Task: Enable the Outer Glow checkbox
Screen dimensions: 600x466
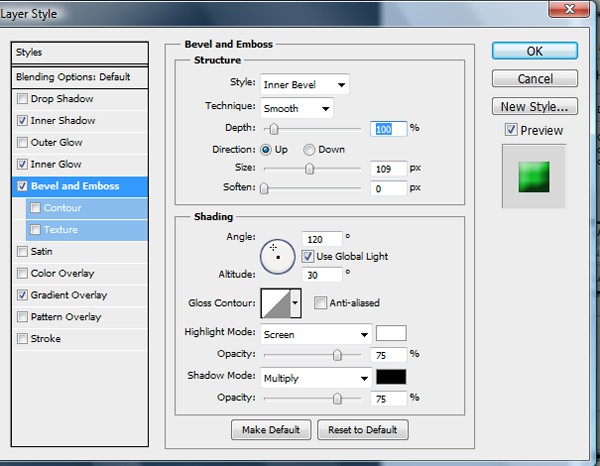Action: coord(22,142)
